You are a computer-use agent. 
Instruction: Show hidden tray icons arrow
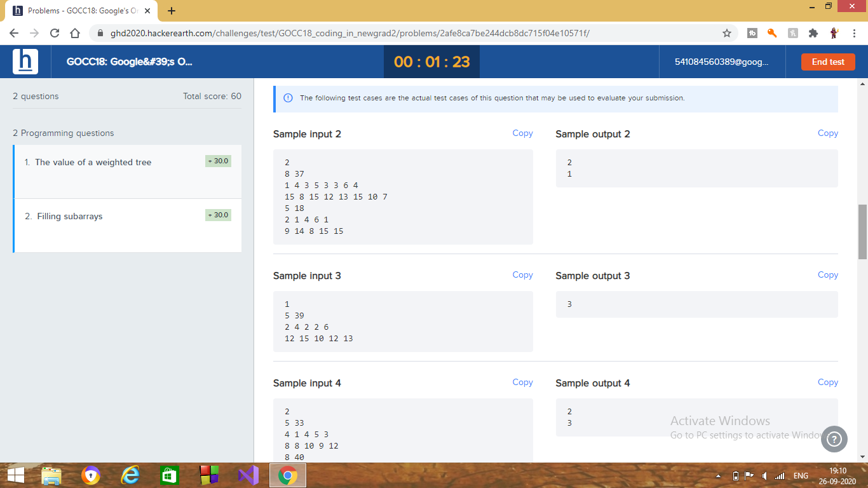tap(718, 476)
